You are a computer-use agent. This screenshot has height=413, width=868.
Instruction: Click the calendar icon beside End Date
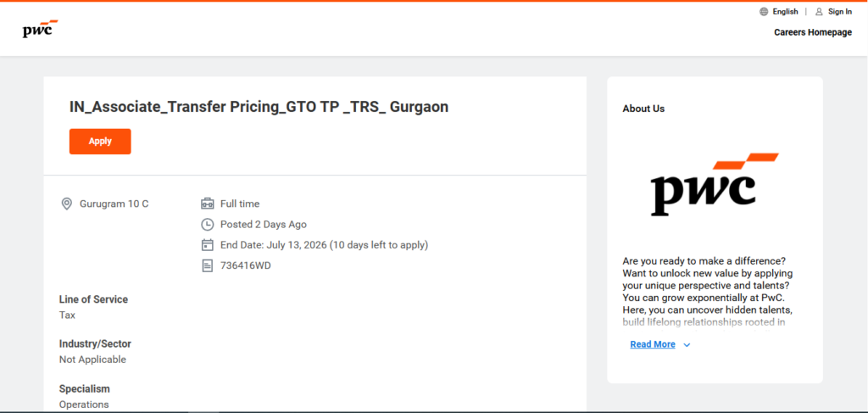207,245
